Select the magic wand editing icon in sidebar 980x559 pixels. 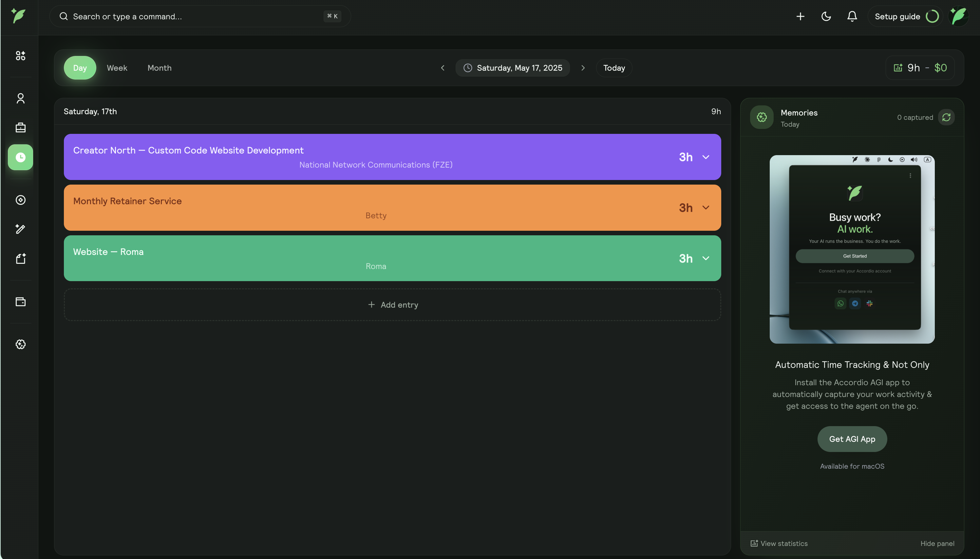coord(20,229)
